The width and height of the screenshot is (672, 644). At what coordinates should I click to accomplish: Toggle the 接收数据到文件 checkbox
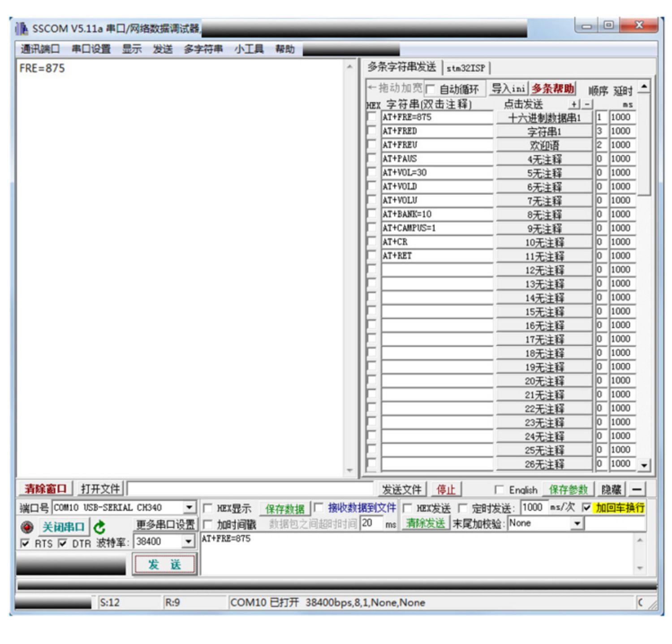[319, 507]
